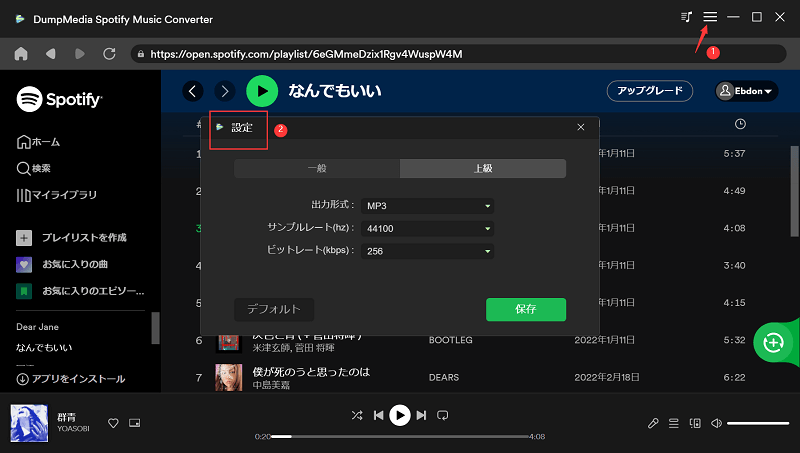The width and height of the screenshot is (800, 453).
Task: Open the converted music list icon
Action: [x=686, y=17]
